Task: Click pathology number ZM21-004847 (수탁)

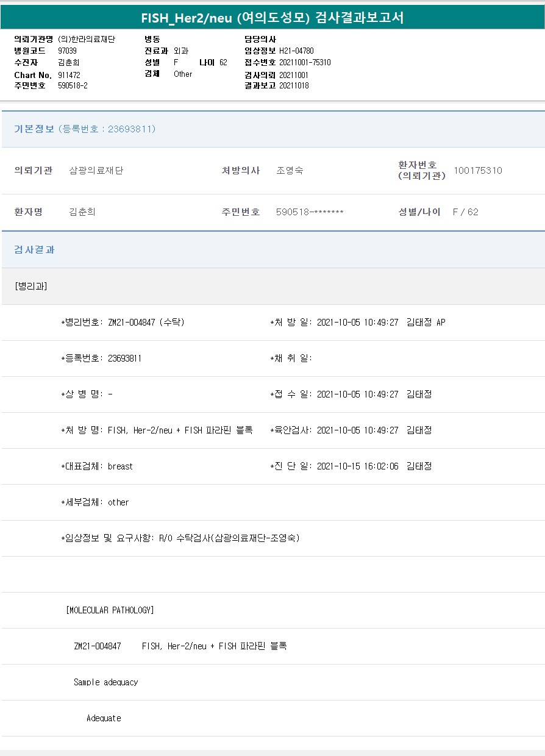Action: [123, 322]
